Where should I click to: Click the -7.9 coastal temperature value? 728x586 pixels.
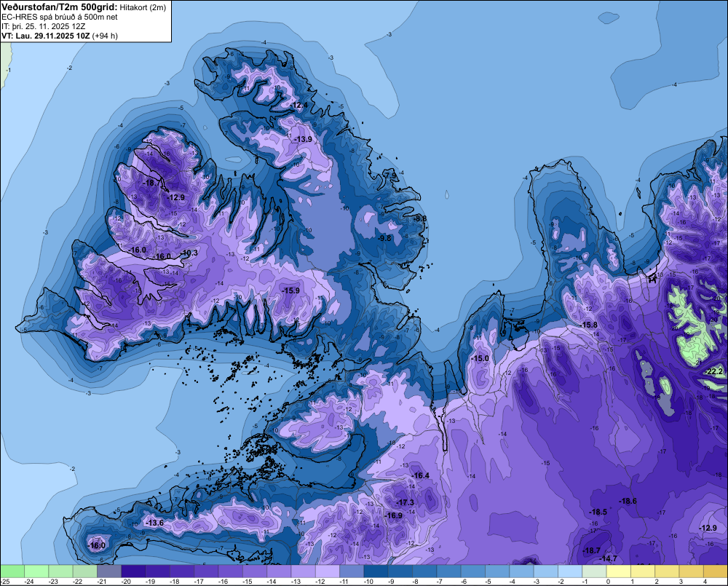(392, 175)
